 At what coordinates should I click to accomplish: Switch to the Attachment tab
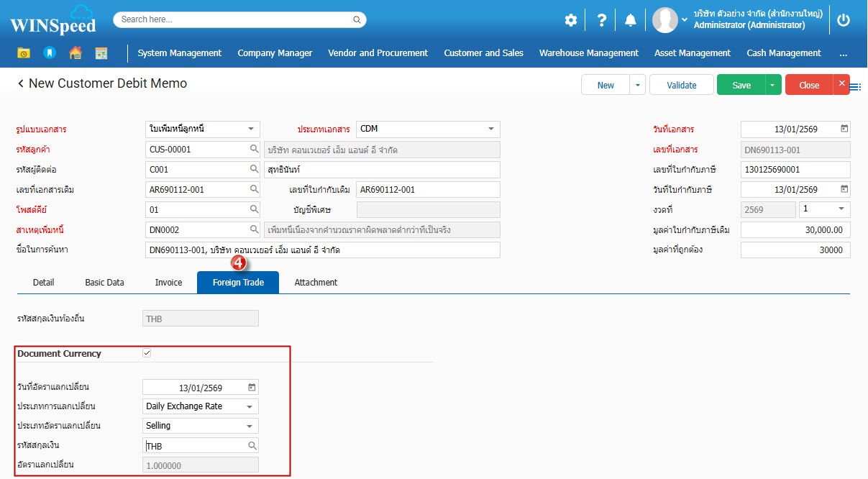tap(316, 283)
